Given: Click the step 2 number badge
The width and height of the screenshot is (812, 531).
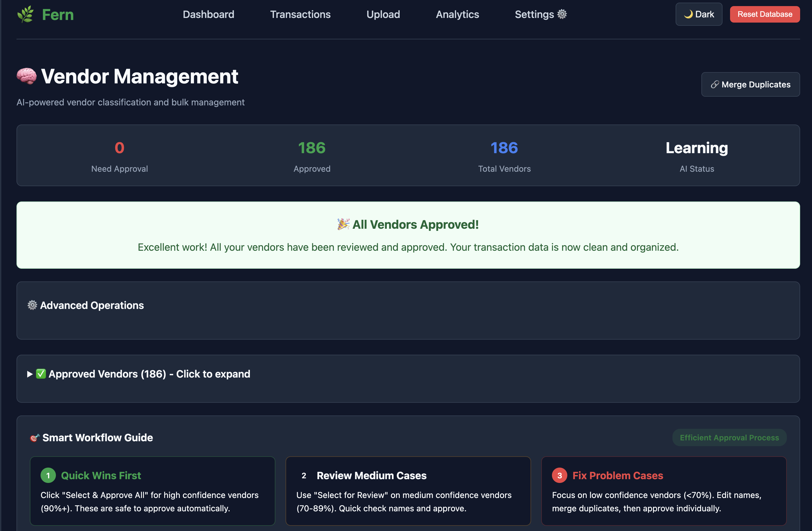Looking at the screenshot, I should (304, 475).
